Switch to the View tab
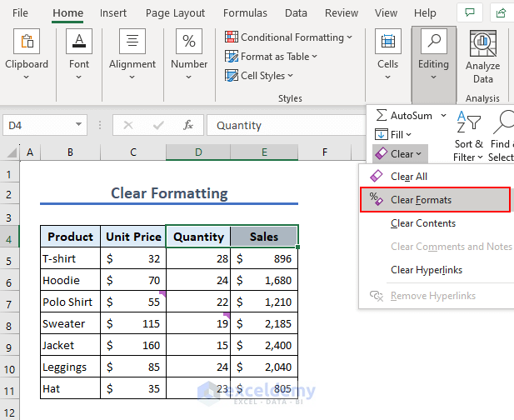 pos(386,13)
